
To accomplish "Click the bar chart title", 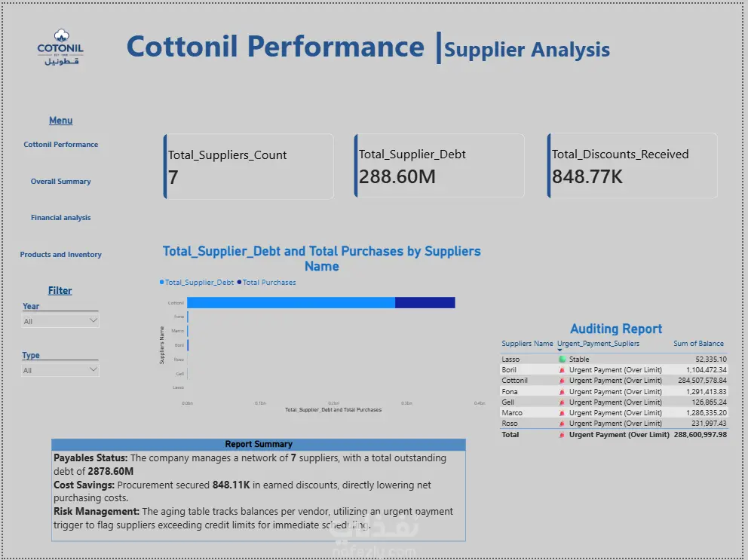I will [321, 259].
